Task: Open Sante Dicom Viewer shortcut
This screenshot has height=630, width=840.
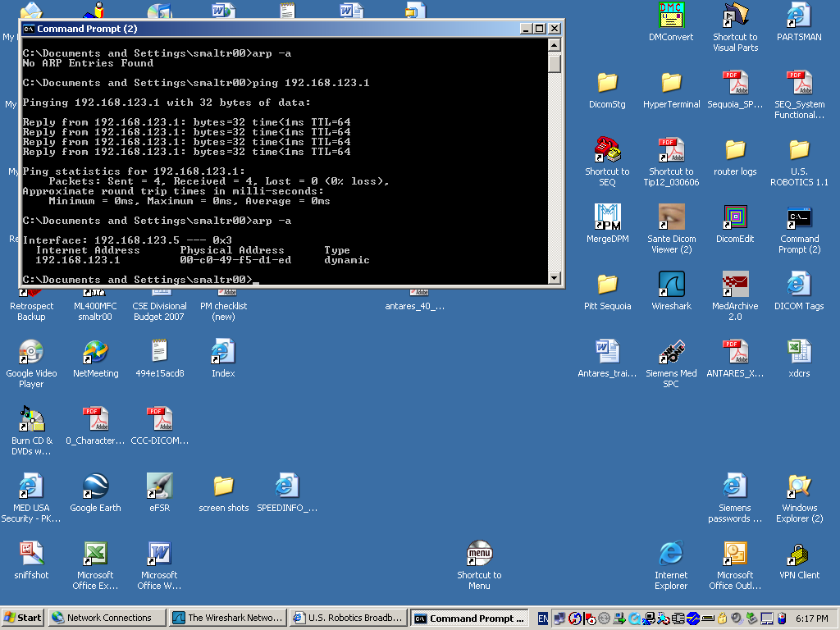Action: point(671,217)
